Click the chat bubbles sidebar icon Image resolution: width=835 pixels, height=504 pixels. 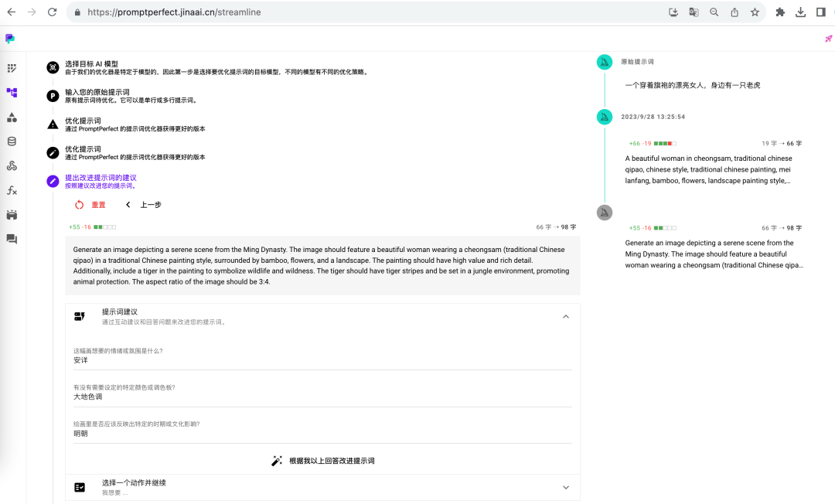(12, 239)
